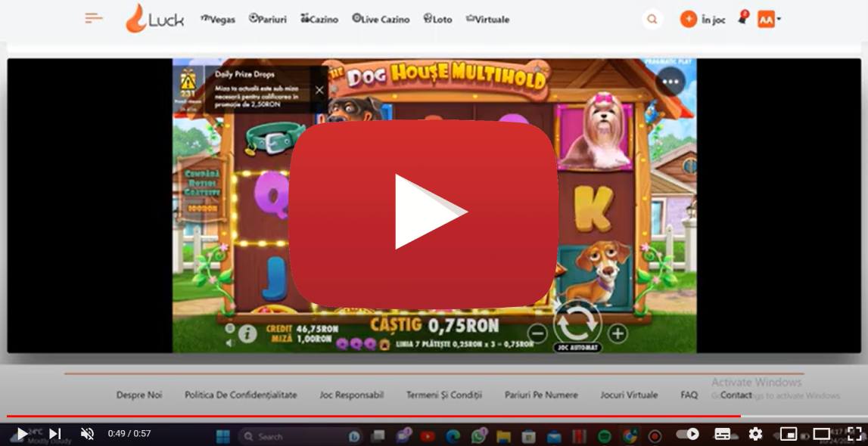Click the green collar symbol
This screenshot has width=868, height=446.
pos(275,138)
